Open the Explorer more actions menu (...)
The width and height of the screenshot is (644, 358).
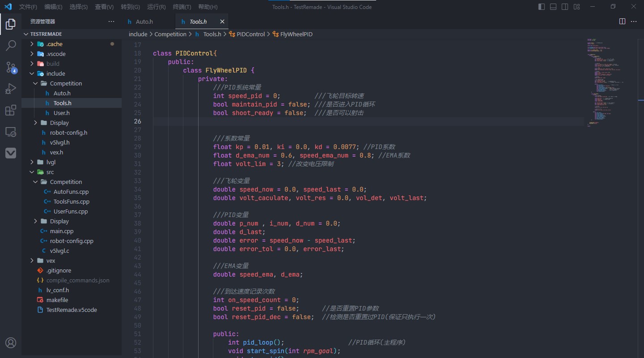pyautogui.click(x=111, y=21)
